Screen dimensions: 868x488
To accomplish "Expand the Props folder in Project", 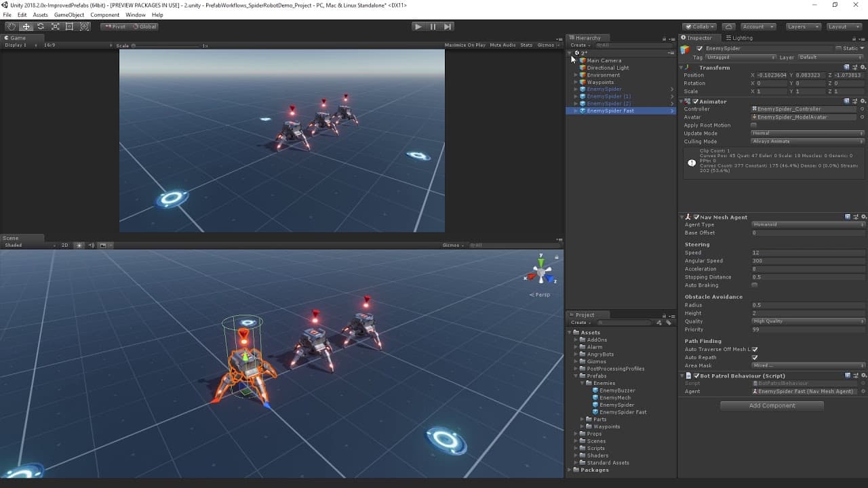I will pos(576,434).
